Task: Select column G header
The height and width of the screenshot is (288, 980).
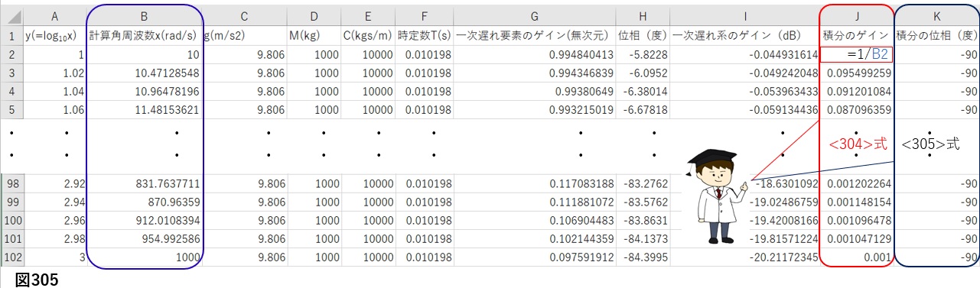Action: tap(535, 16)
